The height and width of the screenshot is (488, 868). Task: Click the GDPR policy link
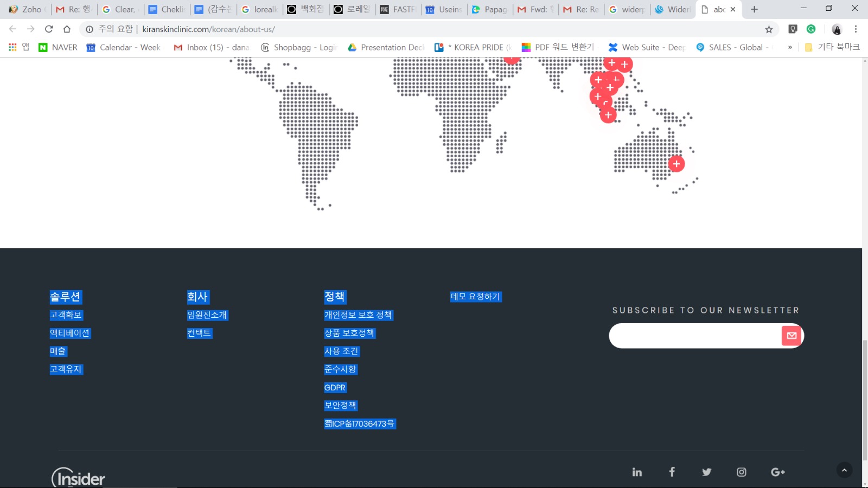pos(335,388)
